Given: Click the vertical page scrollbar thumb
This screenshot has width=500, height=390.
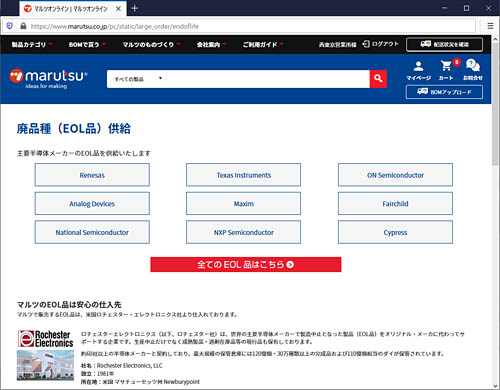Looking at the screenshot, I should [495, 103].
